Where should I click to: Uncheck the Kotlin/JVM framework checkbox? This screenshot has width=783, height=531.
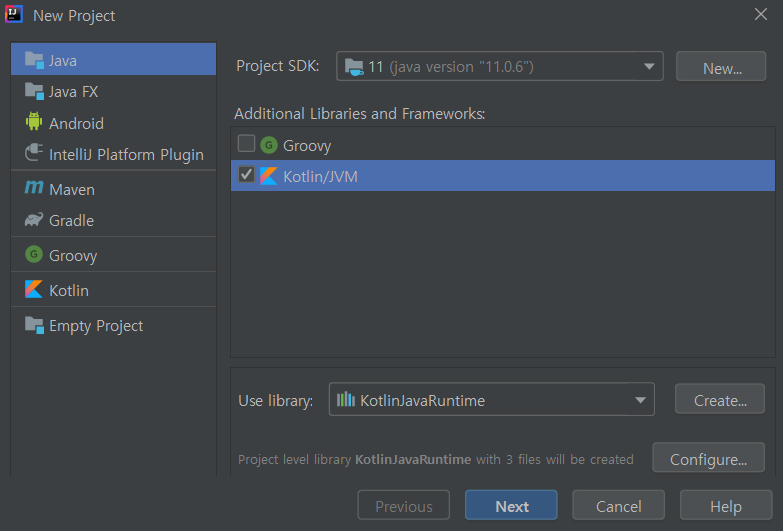click(x=246, y=174)
